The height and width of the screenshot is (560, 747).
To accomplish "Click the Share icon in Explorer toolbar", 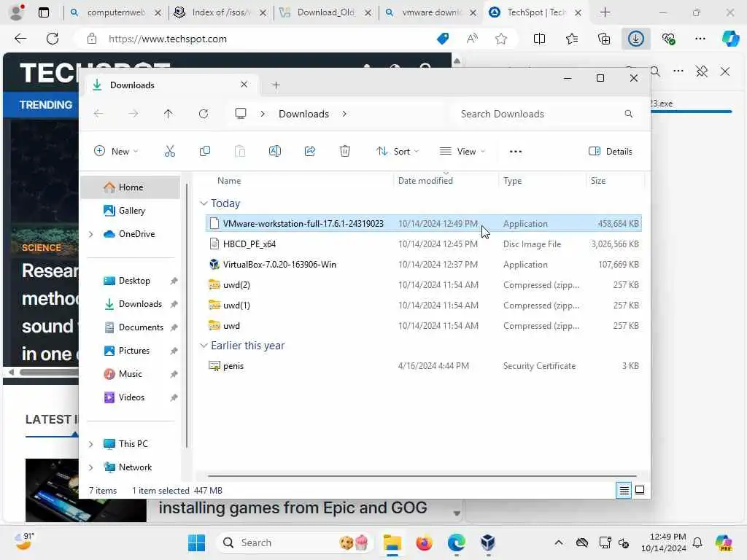I will 309,152.
